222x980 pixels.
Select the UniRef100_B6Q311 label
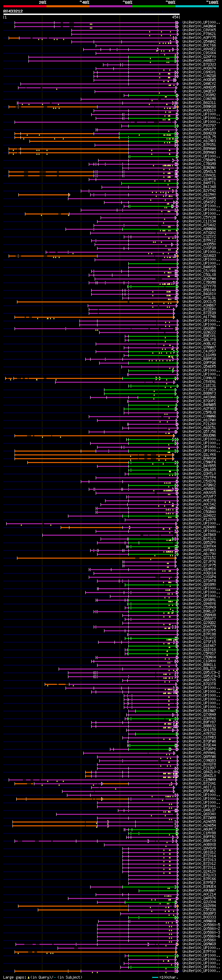199,103
